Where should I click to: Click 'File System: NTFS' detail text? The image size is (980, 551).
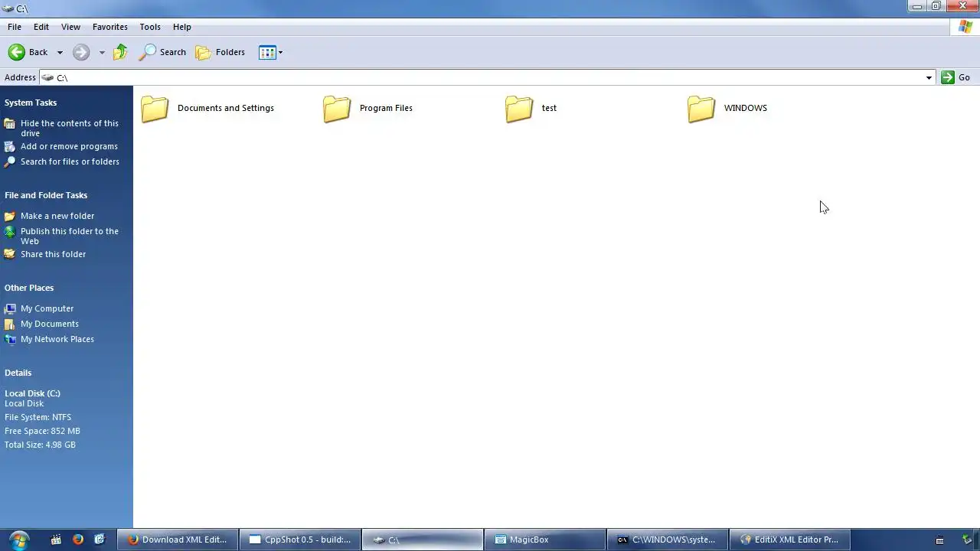[x=38, y=417]
